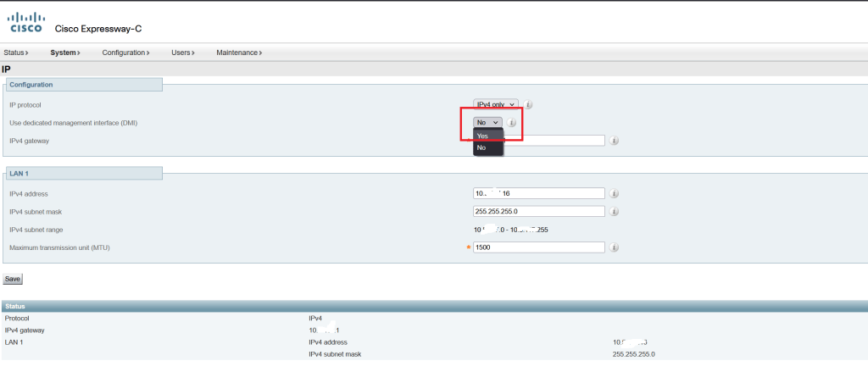The height and width of the screenshot is (372, 868).
Task: Choose No in the DMI dropdown list
Action: pos(481,147)
